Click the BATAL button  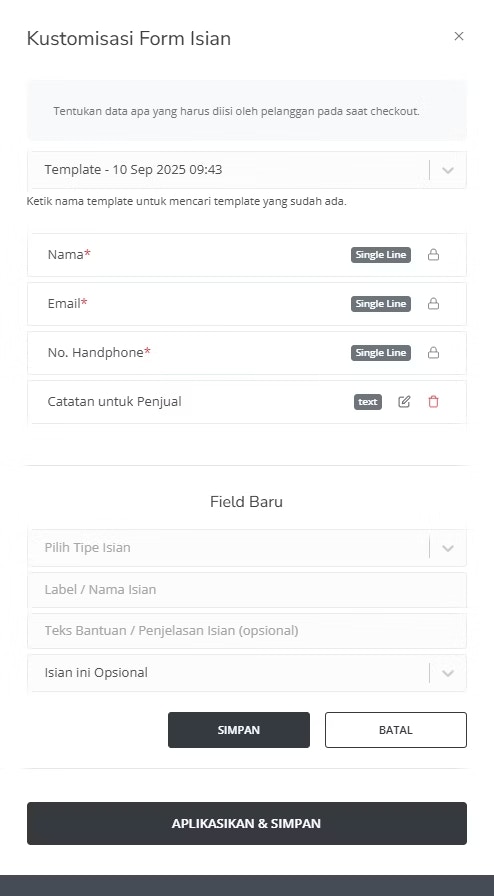click(396, 730)
